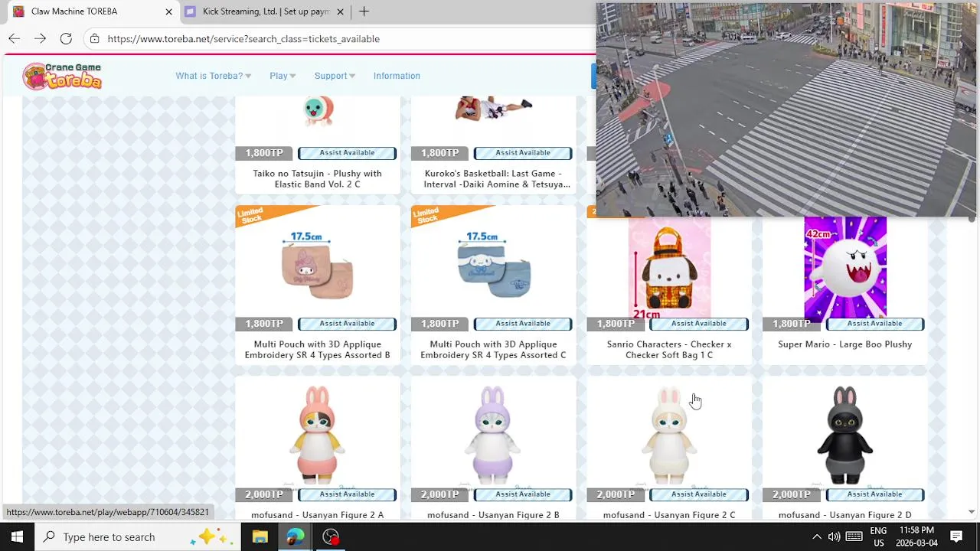Click the Taiko no Tatsujin Plushy title
This screenshot has height=551, width=980.
(317, 179)
